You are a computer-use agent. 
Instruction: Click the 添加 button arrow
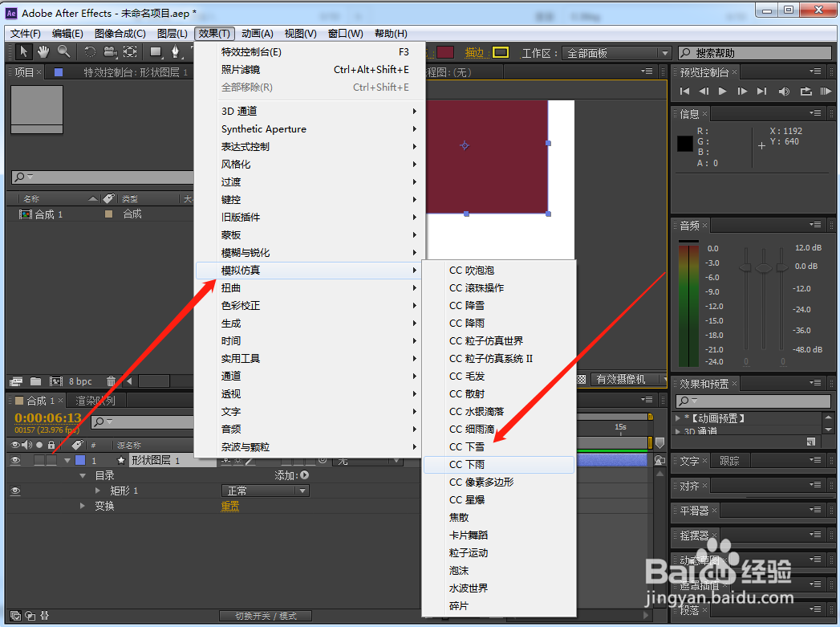pos(304,474)
